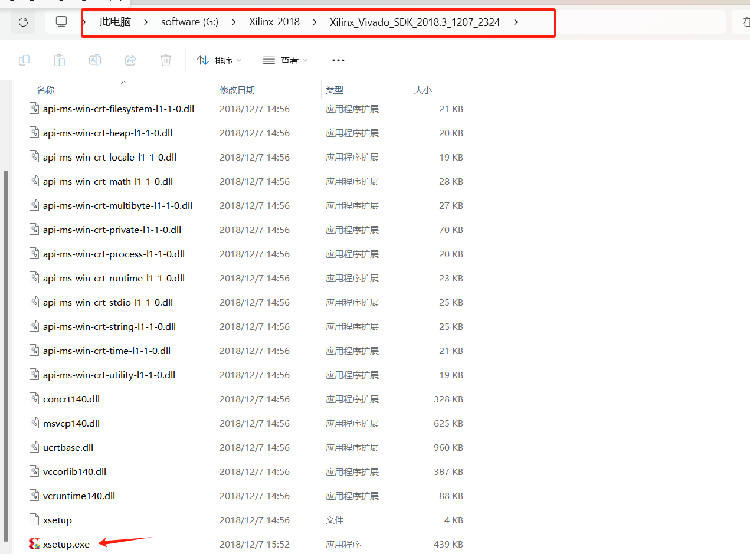The height and width of the screenshot is (560, 750).
Task: Click the 960 KB size of ucrtbase.dll
Action: [448, 447]
